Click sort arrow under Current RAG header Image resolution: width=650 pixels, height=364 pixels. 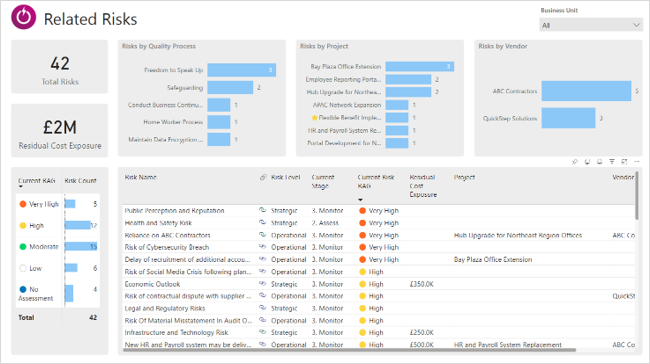(x=20, y=187)
